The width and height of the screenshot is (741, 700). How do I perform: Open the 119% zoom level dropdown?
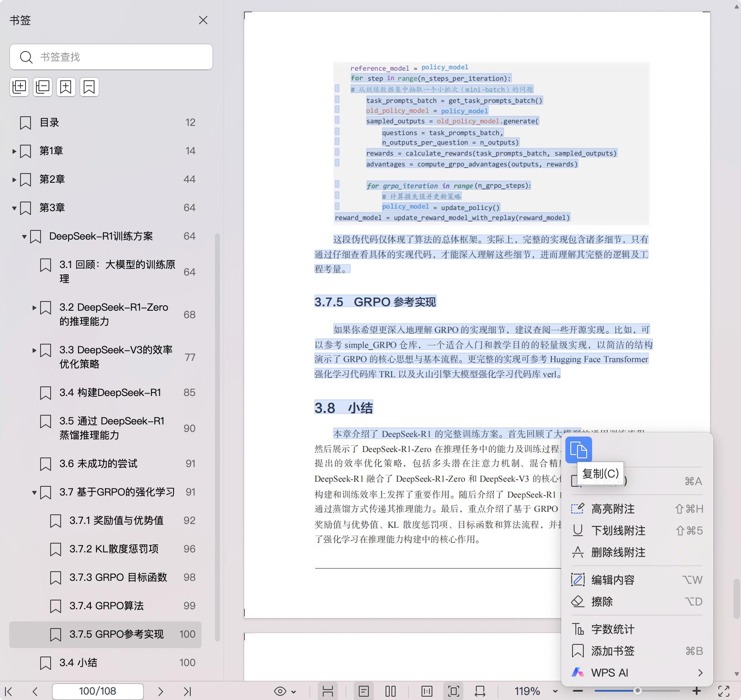pyautogui.click(x=555, y=691)
